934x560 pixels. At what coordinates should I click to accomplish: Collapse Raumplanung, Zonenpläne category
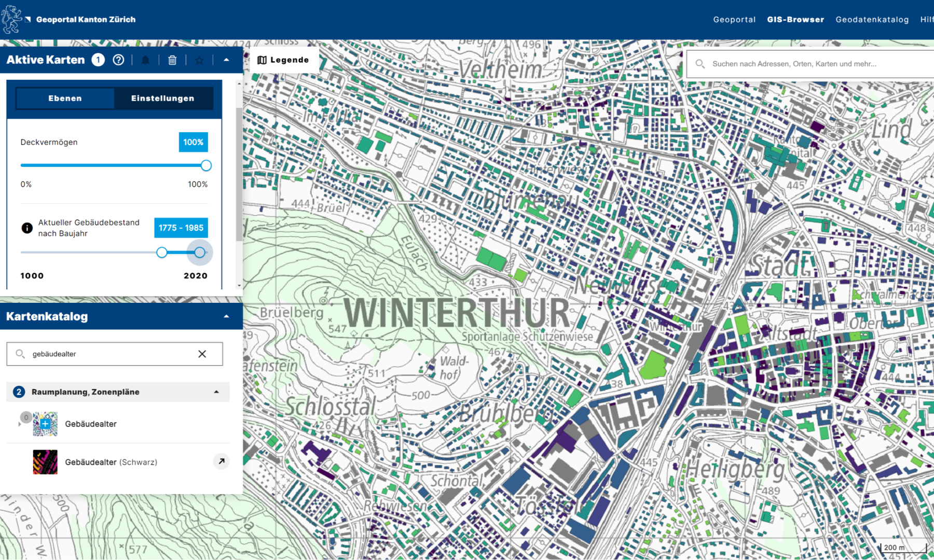coord(216,392)
